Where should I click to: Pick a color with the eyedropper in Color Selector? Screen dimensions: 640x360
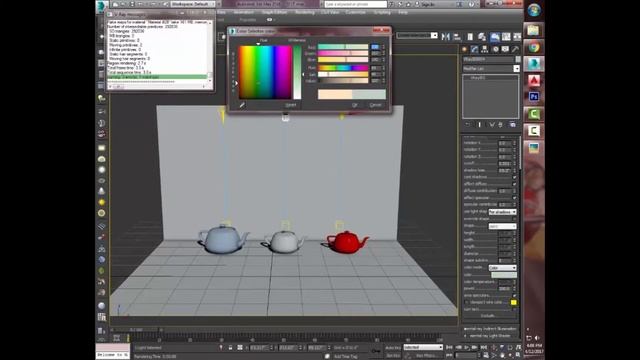[242, 105]
